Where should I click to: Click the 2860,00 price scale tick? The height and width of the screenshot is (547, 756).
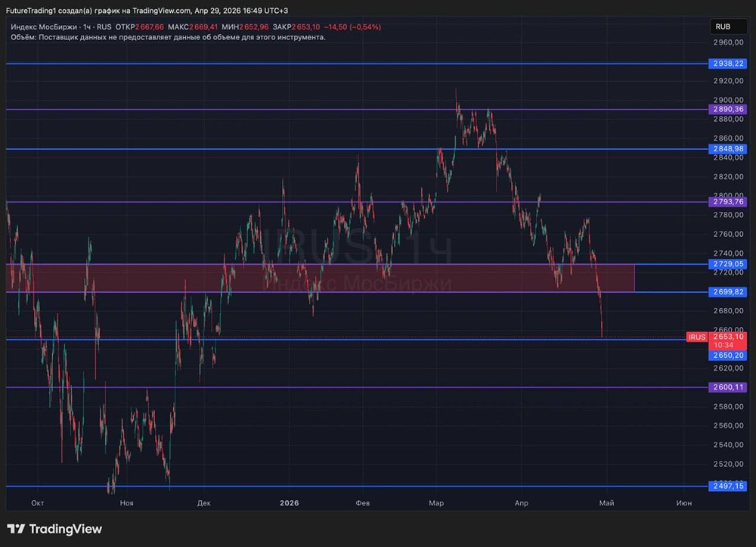[728, 138]
